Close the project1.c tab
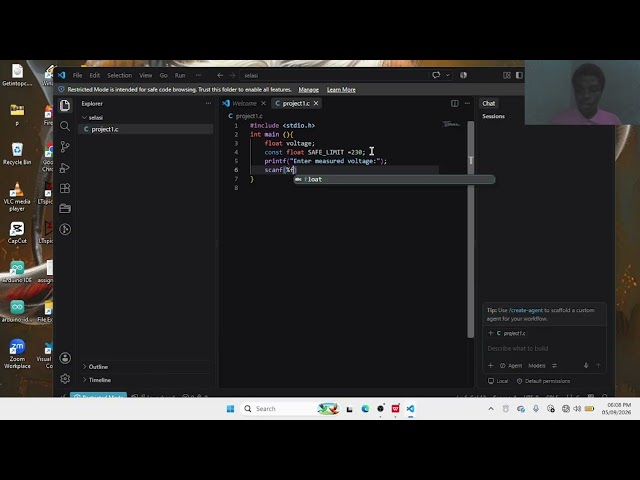This screenshot has height=480, width=640. (x=316, y=103)
